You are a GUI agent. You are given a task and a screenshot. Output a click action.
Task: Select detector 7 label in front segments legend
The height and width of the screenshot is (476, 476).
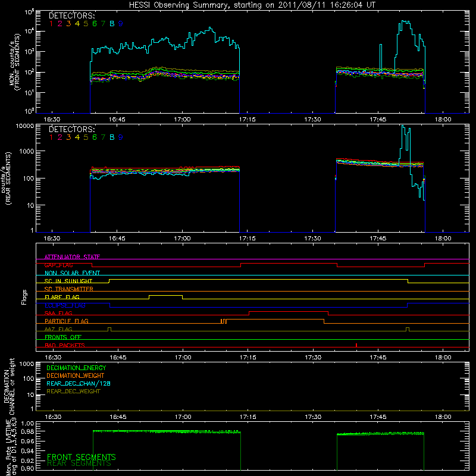[103, 24]
